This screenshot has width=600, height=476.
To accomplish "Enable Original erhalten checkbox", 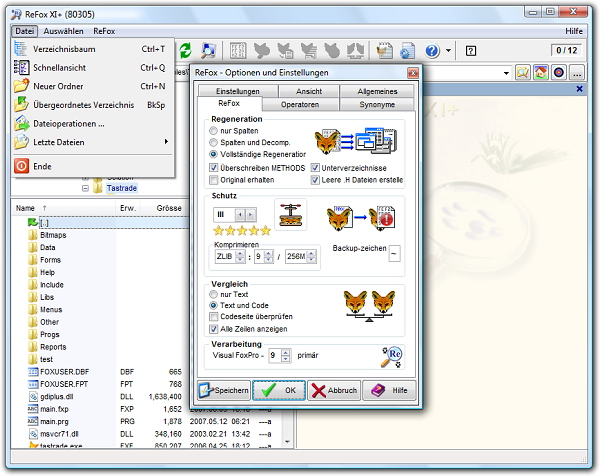I will click(x=213, y=179).
